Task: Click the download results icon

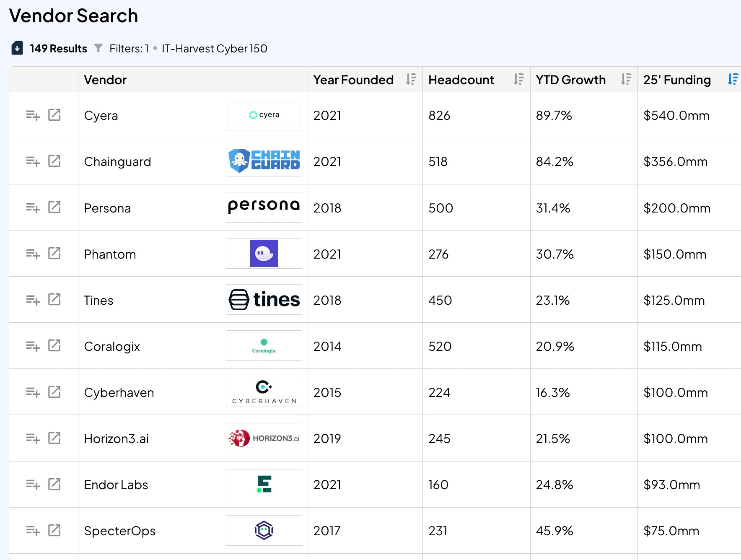Action: [x=17, y=48]
